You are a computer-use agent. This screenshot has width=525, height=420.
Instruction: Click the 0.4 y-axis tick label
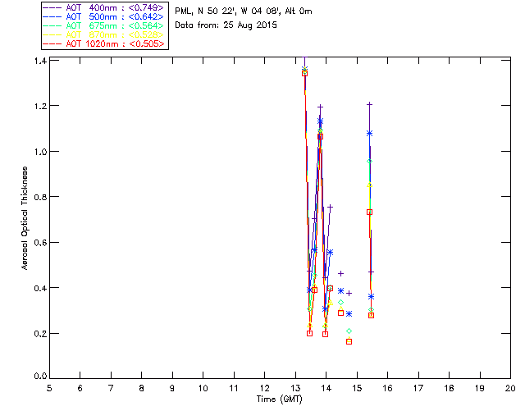40,288
